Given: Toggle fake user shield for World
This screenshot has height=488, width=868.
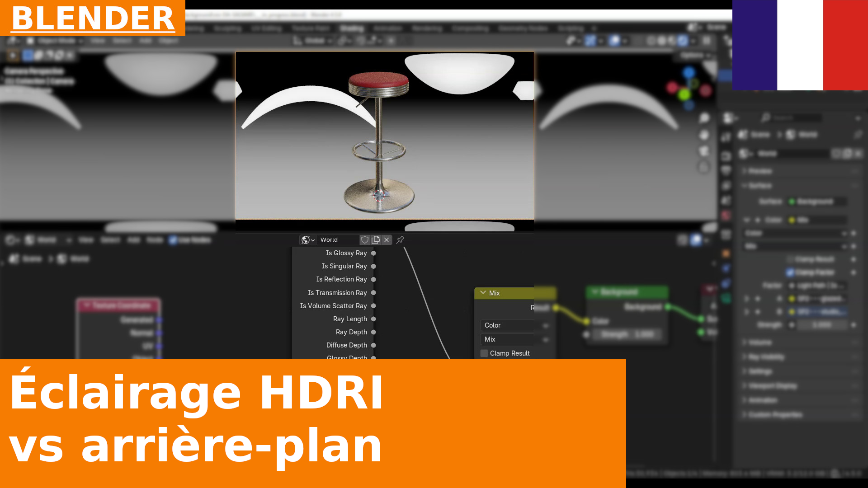Looking at the screenshot, I should coord(365,240).
